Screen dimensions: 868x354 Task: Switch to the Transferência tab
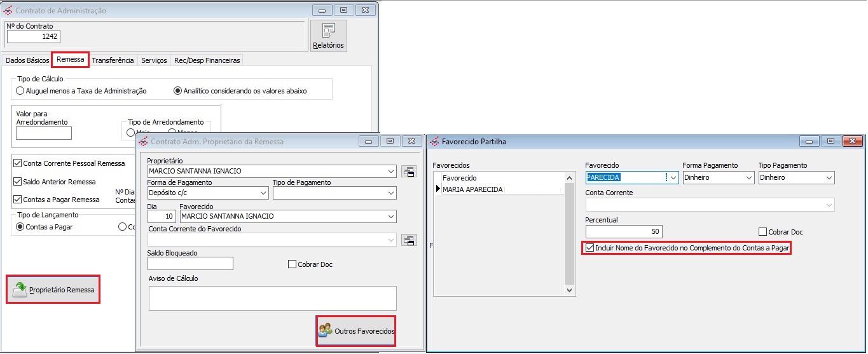(x=113, y=60)
